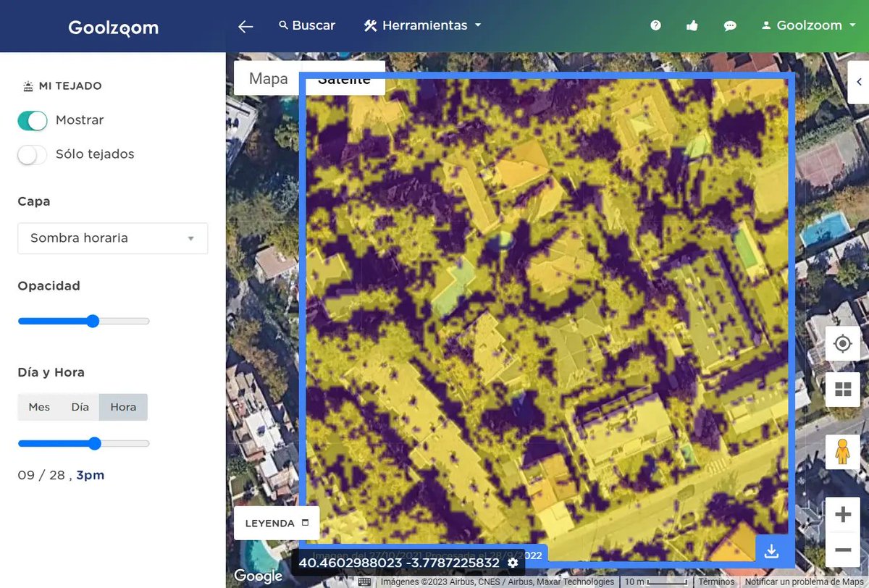Click the coordinates text 40.4602988023 -3.7787225832

(399, 563)
